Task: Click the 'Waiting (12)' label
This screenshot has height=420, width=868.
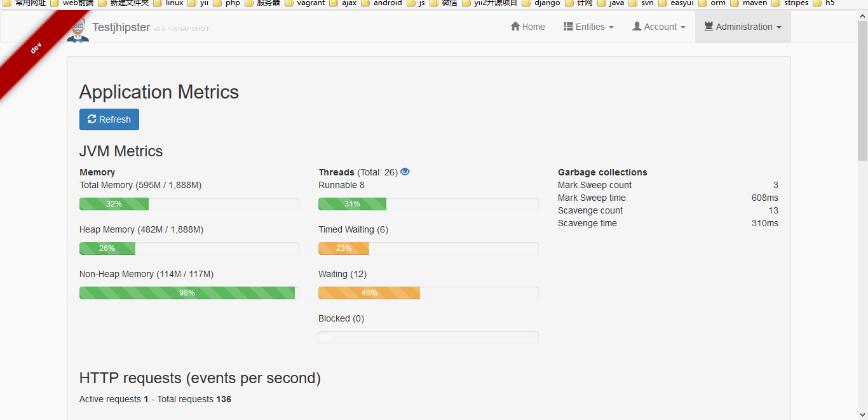Action: pos(342,274)
